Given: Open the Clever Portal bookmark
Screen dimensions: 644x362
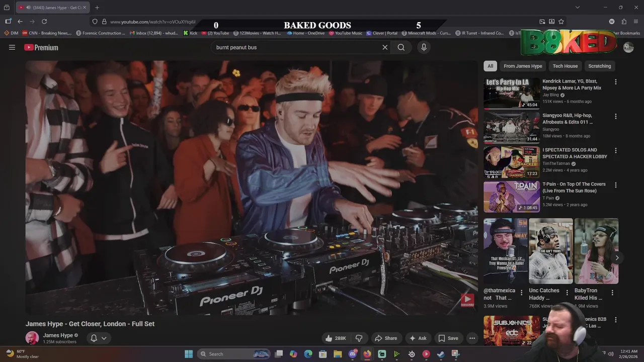Looking at the screenshot, I should pos(382,33).
